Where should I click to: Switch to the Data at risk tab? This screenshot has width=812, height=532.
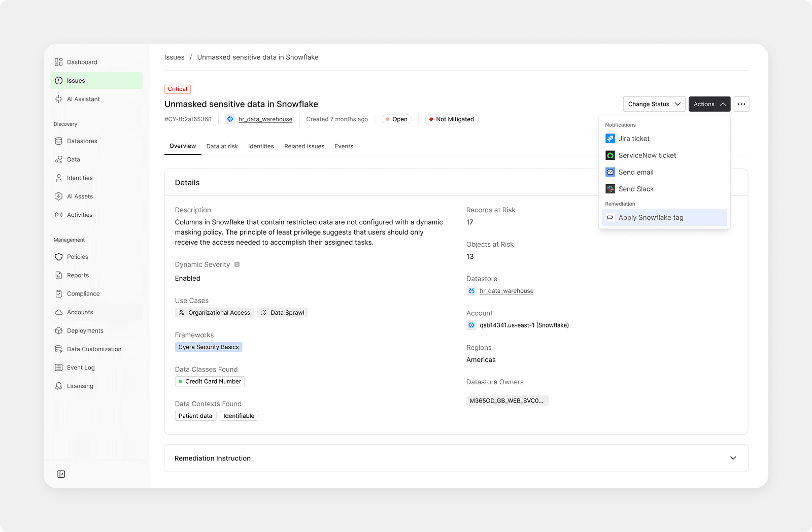222,146
